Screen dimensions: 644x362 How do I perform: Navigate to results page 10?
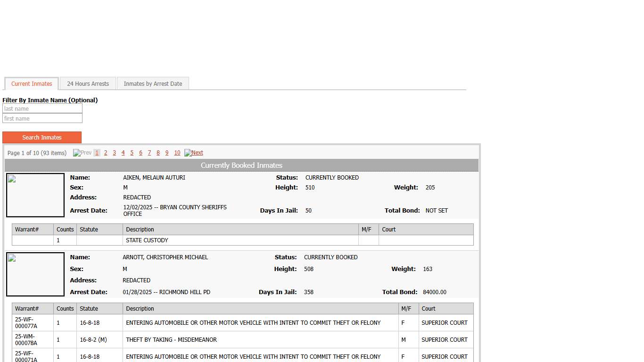[177, 153]
